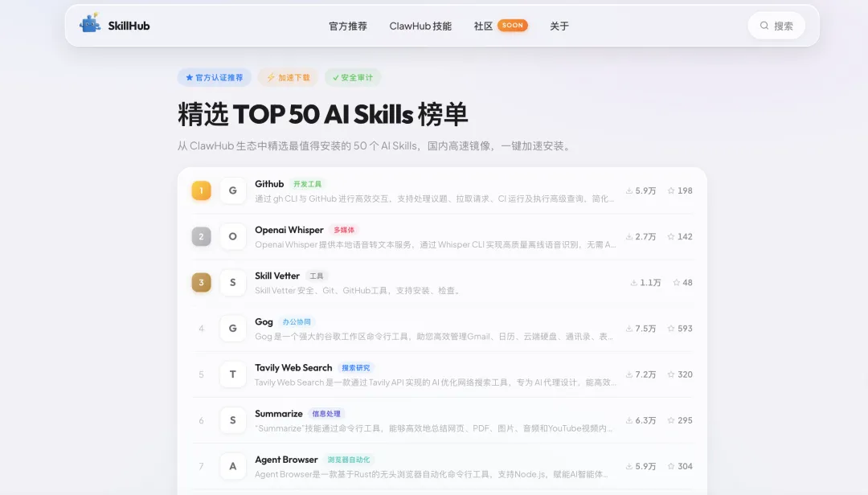This screenshot has width=868, height=495.
Task: Click rank number 4 beside Gog
Action: pyautogui.click(x=202, y=329)
